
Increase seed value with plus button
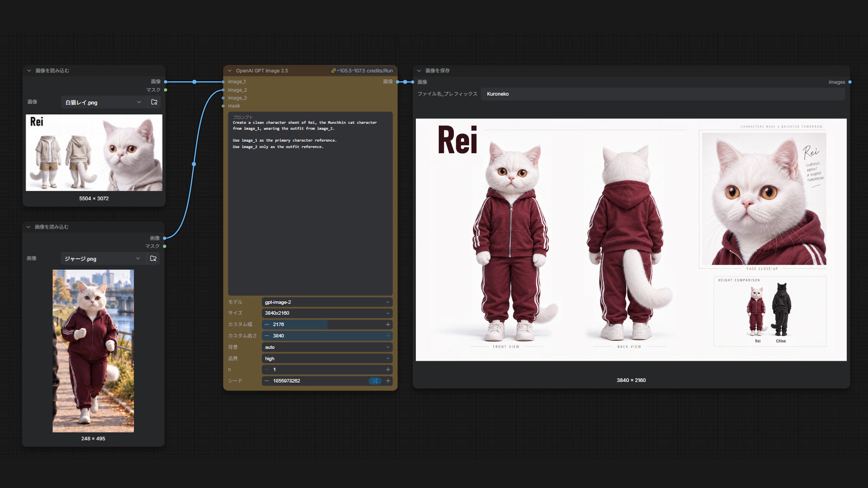(388, 381)
